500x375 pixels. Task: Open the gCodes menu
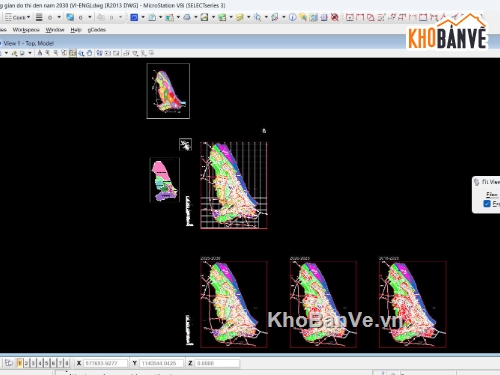click(x=97, y=30)
